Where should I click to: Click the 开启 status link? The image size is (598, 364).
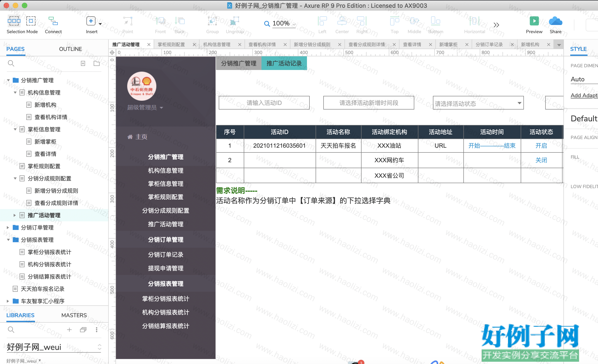click(541, 145)
